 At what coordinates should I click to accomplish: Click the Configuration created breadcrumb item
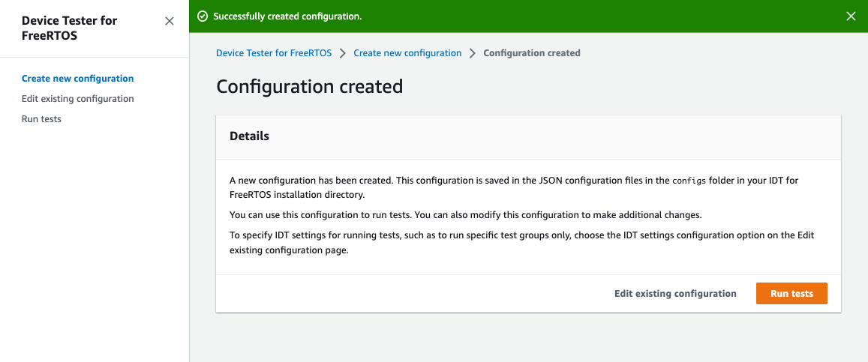[x=531, y=53]
